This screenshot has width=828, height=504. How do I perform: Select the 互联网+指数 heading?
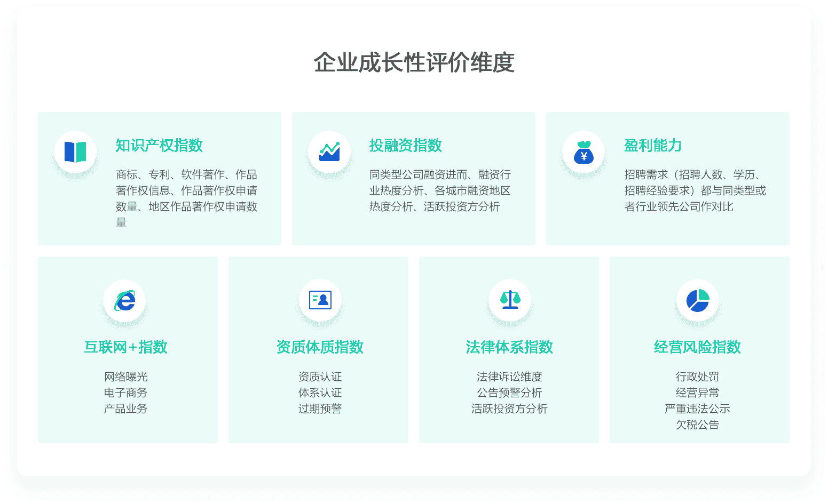pyautogui.click(x=125, y=347)
